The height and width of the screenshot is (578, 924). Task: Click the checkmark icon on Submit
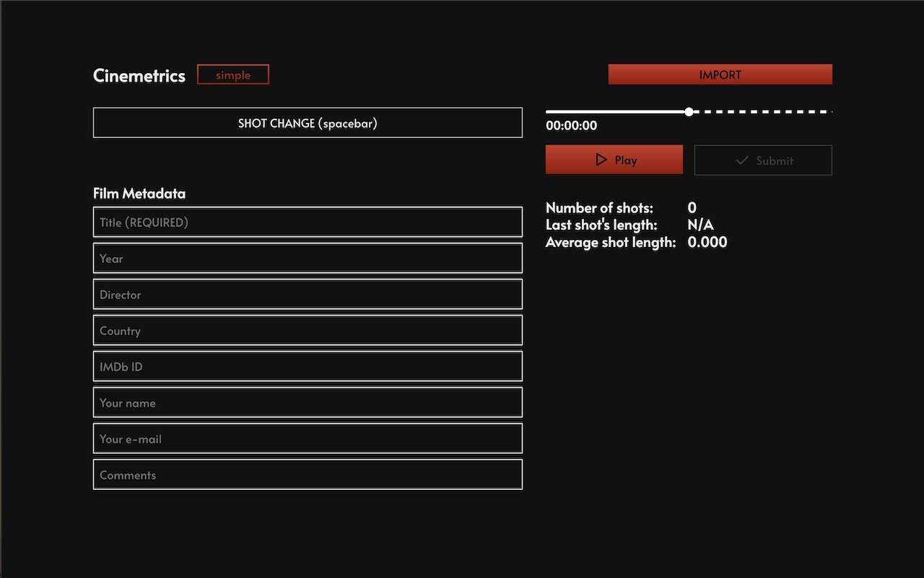point(743,160)
